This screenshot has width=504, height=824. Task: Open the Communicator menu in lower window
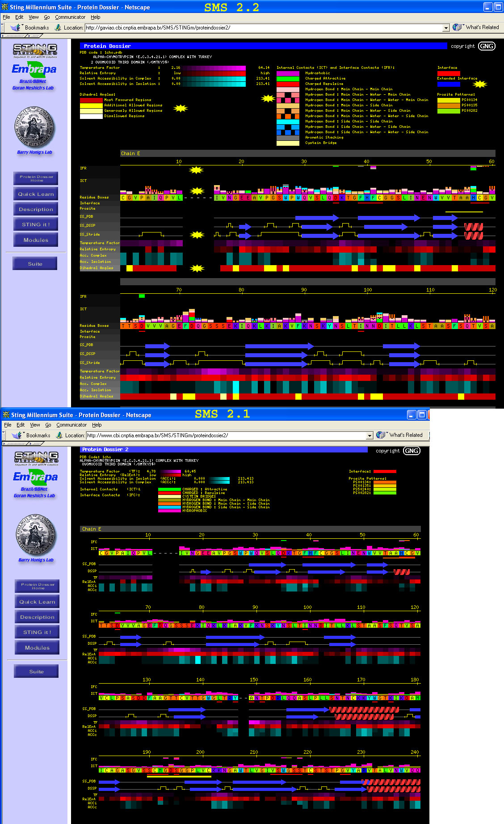pyautogui.click(x=71, y=425)
